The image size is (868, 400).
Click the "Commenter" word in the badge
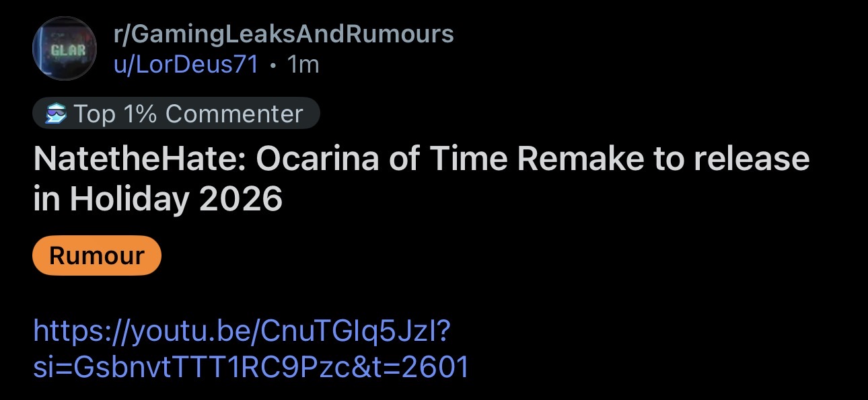234,114
